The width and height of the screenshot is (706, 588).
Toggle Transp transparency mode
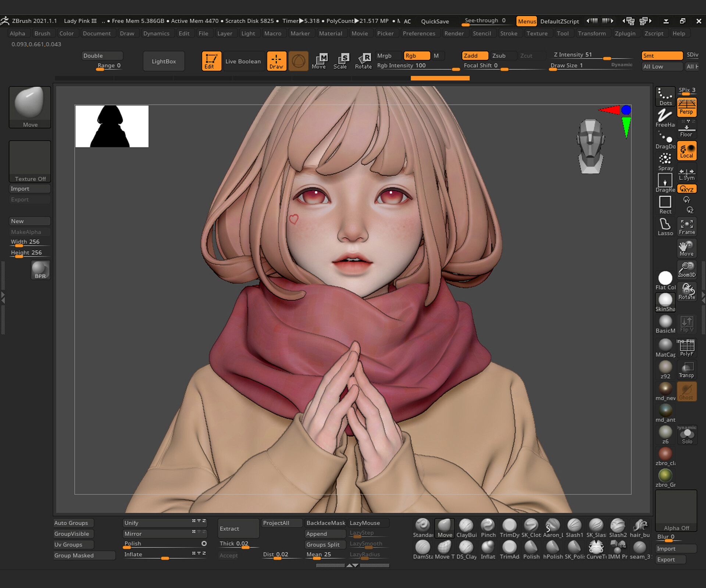687,370
